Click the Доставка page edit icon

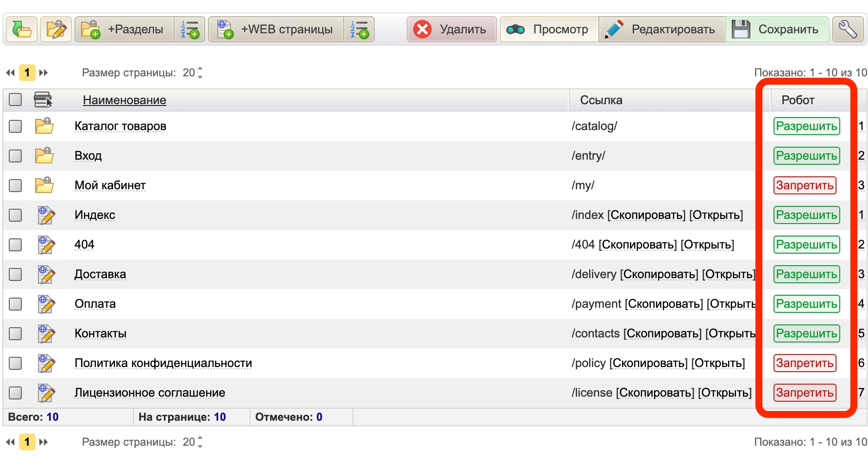point(46,274)
